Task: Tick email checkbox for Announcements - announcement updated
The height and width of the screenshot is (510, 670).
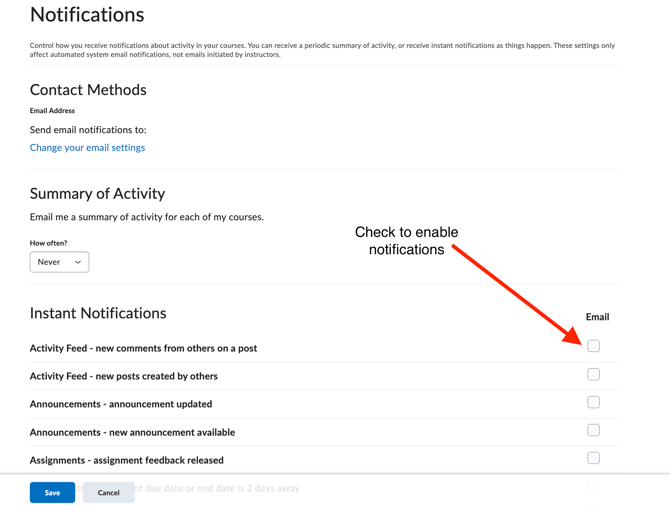Action: 593,402
